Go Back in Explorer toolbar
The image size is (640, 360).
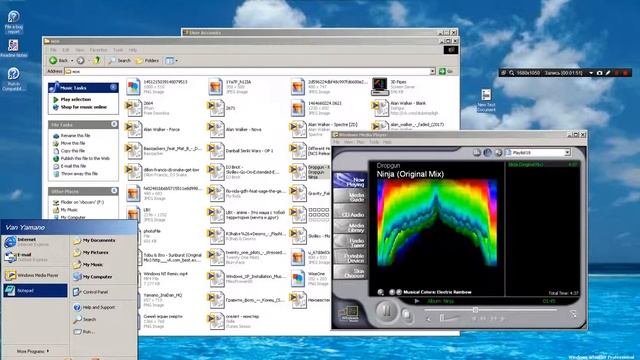(x=58, y=60)
